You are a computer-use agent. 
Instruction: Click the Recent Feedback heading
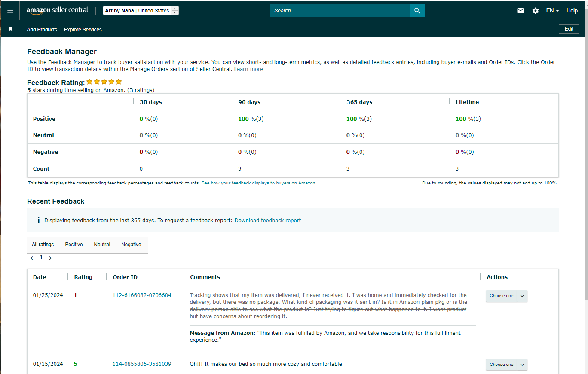(56, 201)
